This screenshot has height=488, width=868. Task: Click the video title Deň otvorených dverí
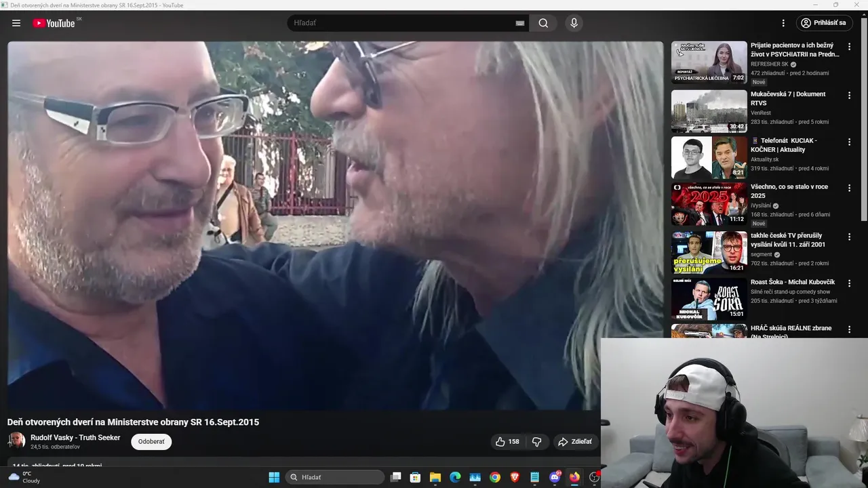(x=133, y=422)
